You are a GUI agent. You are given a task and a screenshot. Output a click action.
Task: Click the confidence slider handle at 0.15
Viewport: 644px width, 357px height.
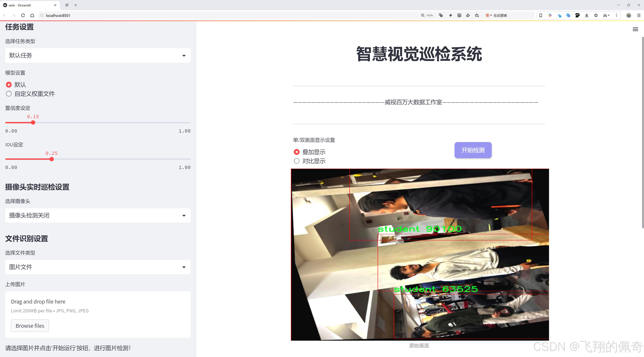coord(33,123)
